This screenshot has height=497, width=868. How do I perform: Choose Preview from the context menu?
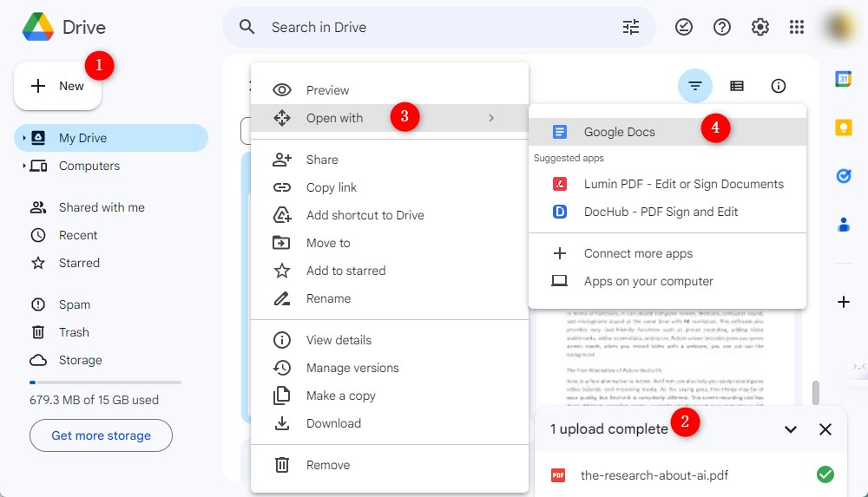click(x=390, y=90)
